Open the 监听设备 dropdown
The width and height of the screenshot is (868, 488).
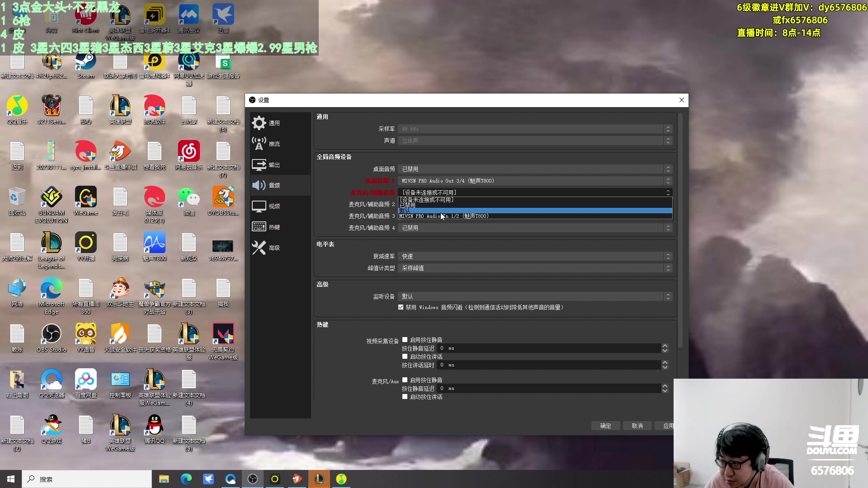pyautogui.click(x=535, y=296)
